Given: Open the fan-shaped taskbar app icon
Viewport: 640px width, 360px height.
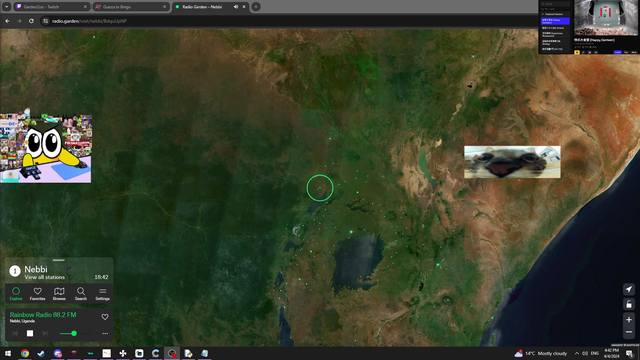Looking at the screenshot, I should pos(123,353).
